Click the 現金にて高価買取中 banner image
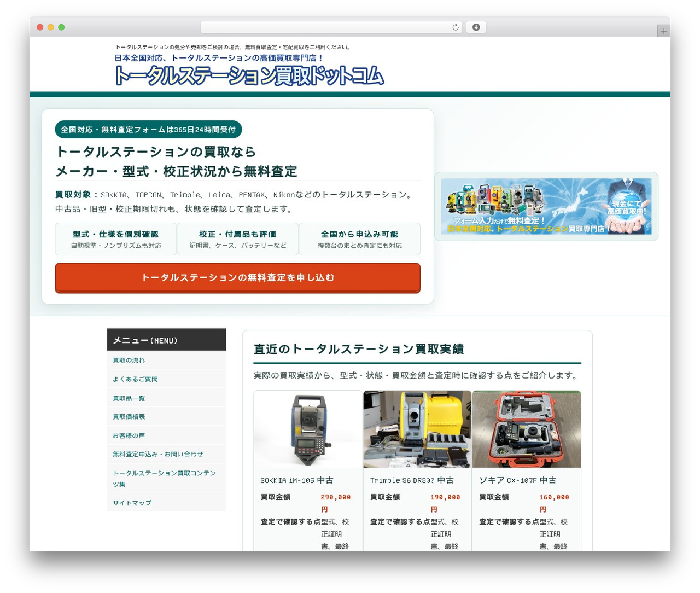This screenshot has width=700, height=593. tap(546, 206)
